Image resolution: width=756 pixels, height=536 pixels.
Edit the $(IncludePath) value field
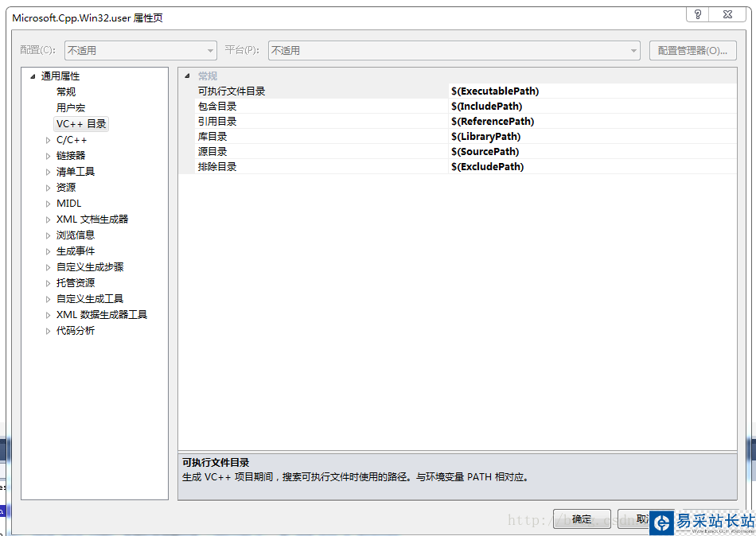pos(593,107)
